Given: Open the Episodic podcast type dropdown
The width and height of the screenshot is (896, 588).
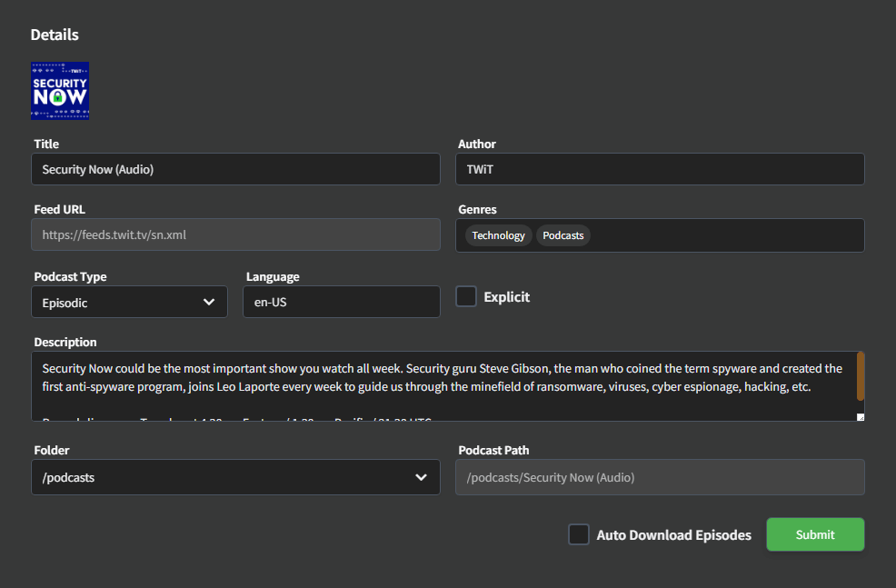Looking at the screenshot, I should (x=129, y=303).
